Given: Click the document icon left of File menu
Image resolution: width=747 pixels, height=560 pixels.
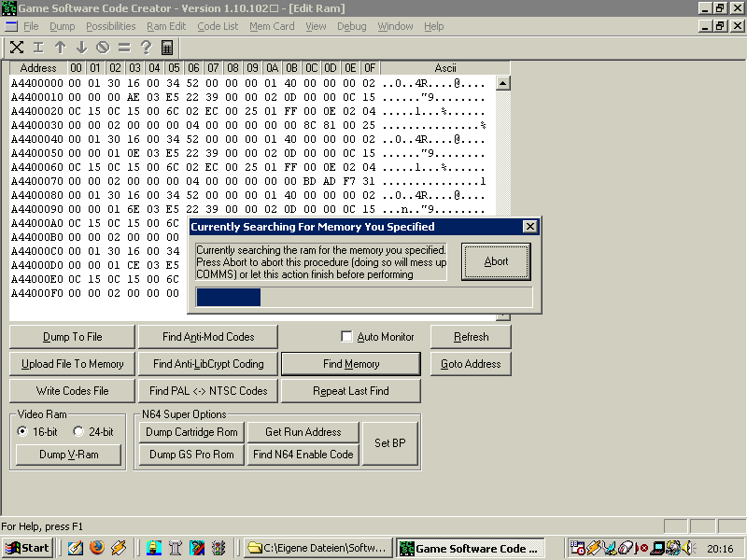Looking at the screenshot, I should point(11,26).
